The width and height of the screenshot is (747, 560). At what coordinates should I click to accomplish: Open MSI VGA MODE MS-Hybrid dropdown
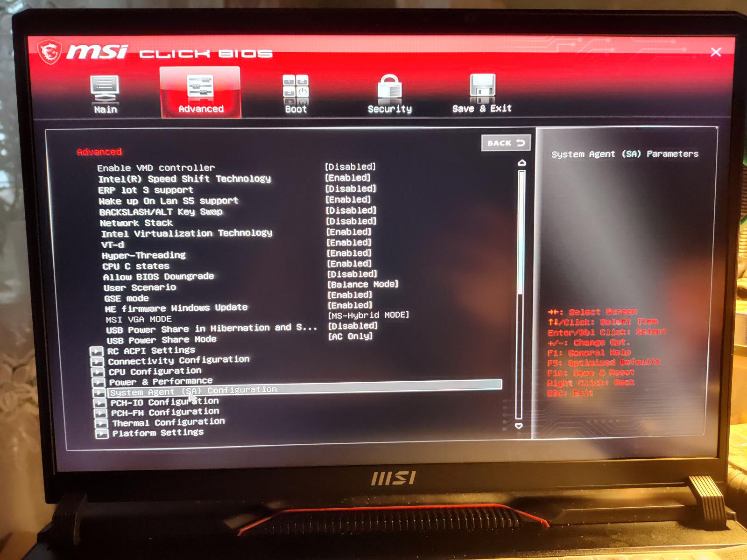tap(368, 315)
